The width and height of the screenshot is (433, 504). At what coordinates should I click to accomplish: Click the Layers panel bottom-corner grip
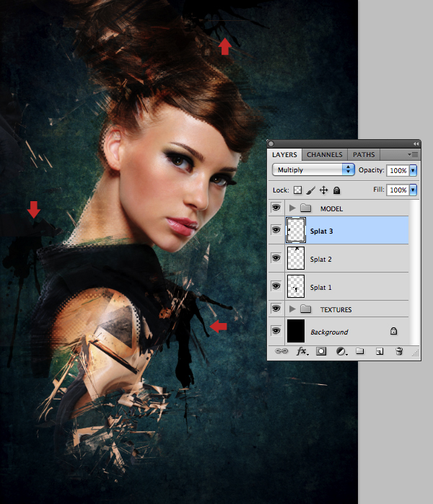(416, 353)
